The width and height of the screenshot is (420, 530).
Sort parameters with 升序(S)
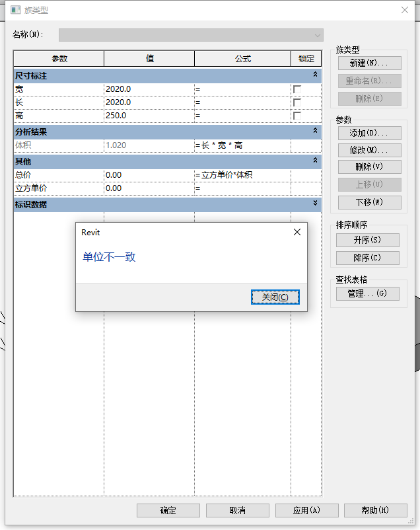click(368, 240)
